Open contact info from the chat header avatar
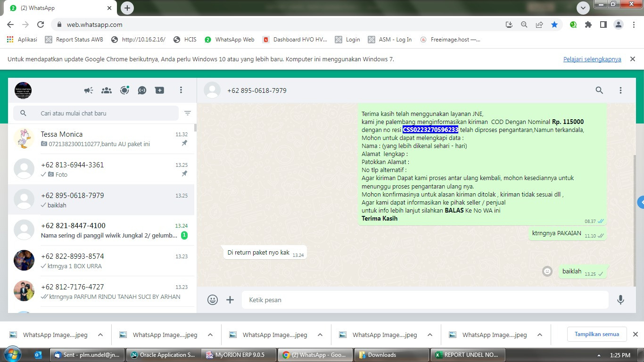Viewport: 644px width, 362px height. (x=212, y=90)
